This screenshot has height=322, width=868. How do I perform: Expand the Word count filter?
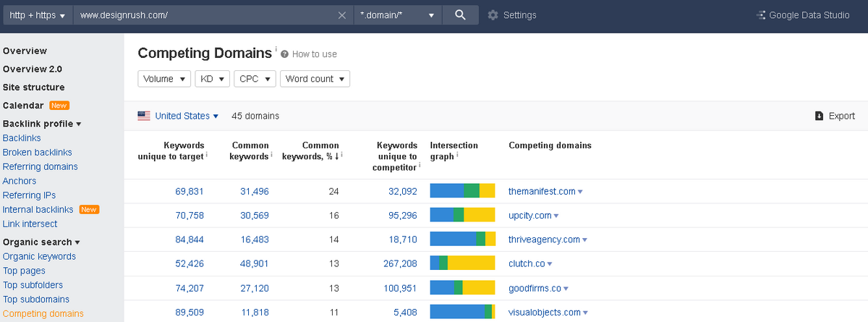pyautogui.click(x=315, y=79)
